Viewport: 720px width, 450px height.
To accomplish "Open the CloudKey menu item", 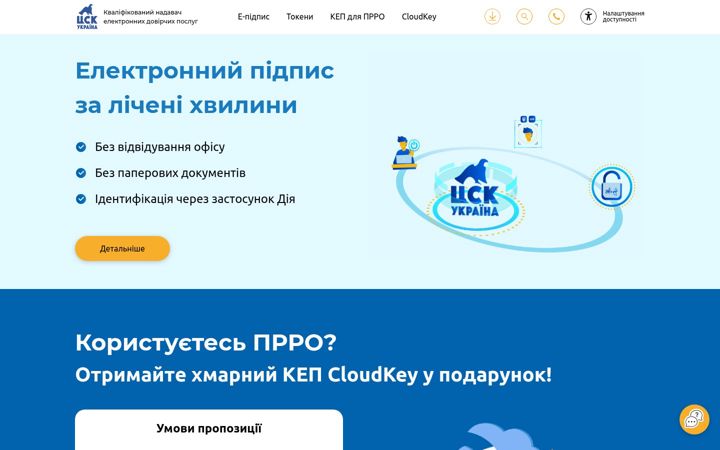I will [x=419, y=17].
